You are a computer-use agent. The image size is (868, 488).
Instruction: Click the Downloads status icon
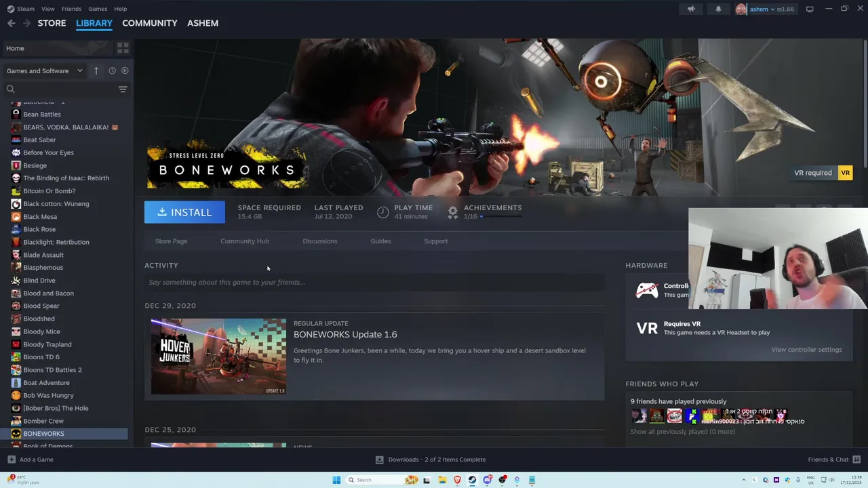point(380,460)
